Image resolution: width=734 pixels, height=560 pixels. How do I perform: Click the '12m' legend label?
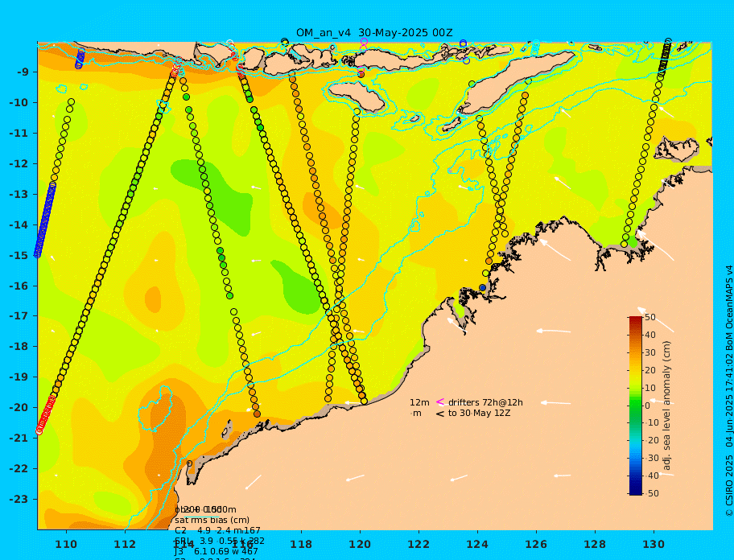pyautogui.click(x=419, y=402)
